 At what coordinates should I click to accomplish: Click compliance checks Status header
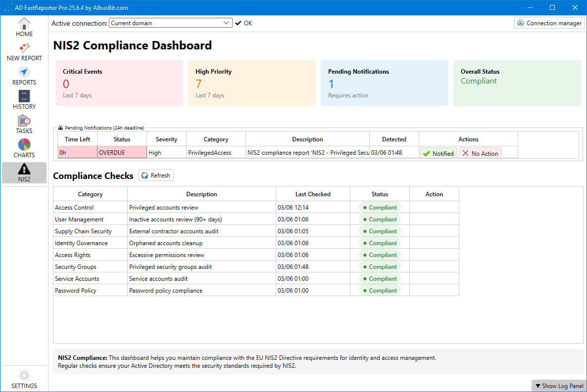click(x=380, y=194)
